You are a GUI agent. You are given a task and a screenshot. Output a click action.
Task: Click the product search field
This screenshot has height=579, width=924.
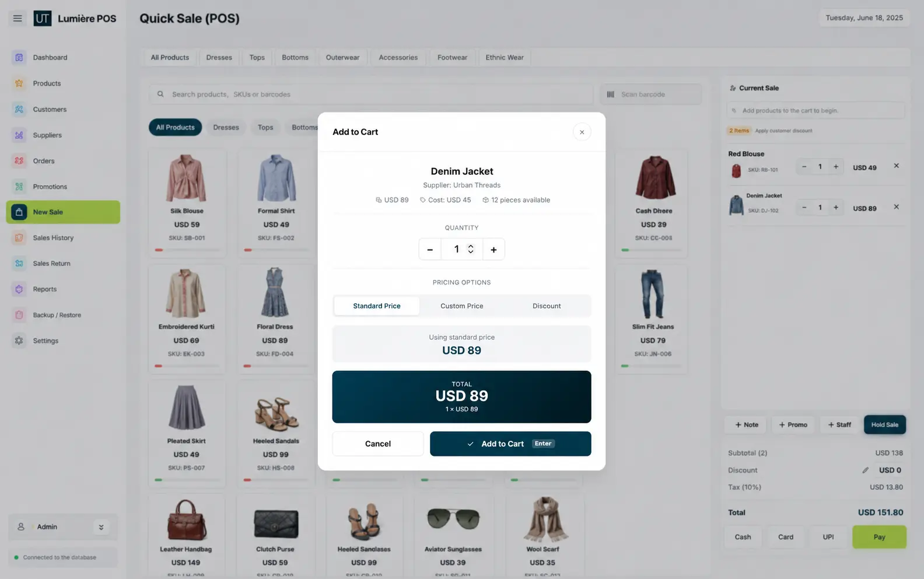(371, 94)
